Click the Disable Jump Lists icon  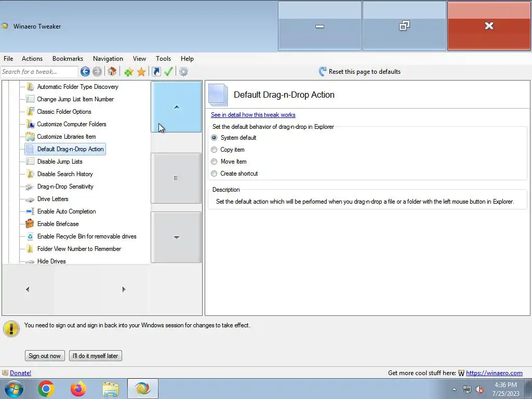30,162
